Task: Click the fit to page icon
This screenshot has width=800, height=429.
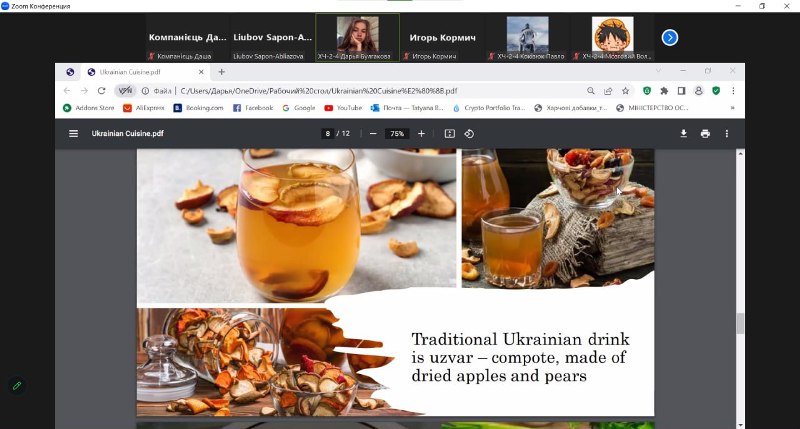Action: pos(449,133)
